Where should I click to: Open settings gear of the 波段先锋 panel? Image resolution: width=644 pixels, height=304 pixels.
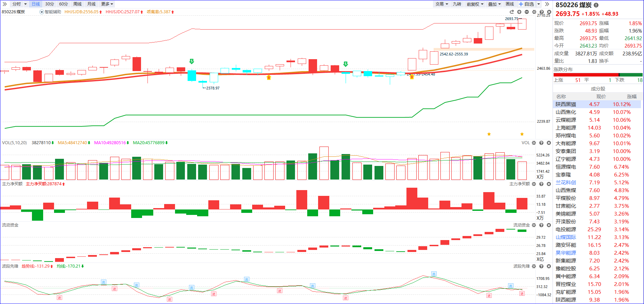click(x=534, y=266)
